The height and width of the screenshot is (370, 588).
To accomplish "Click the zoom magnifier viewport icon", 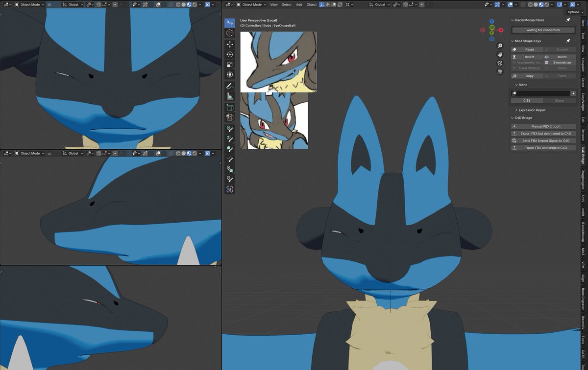I will [x=500, y=46].
